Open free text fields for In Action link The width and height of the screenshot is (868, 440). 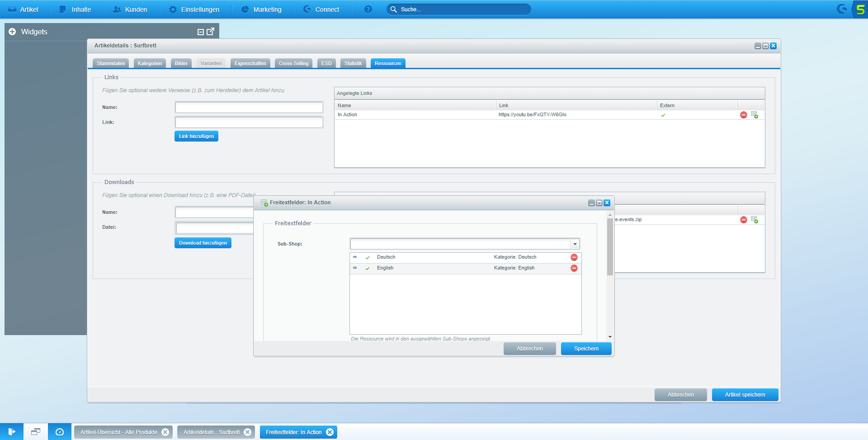coord(755,115)
